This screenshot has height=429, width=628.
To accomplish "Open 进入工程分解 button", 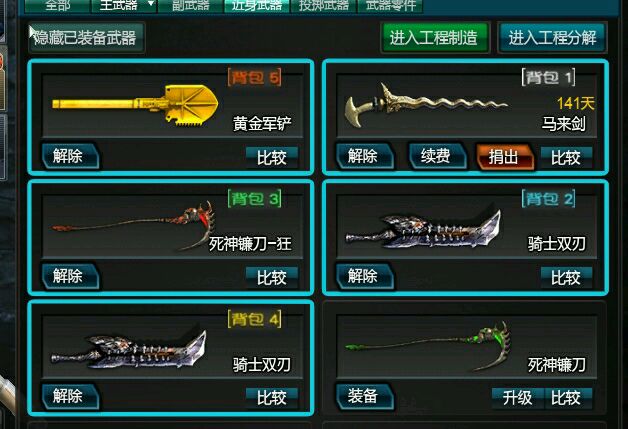I will (x=552, y=38).
